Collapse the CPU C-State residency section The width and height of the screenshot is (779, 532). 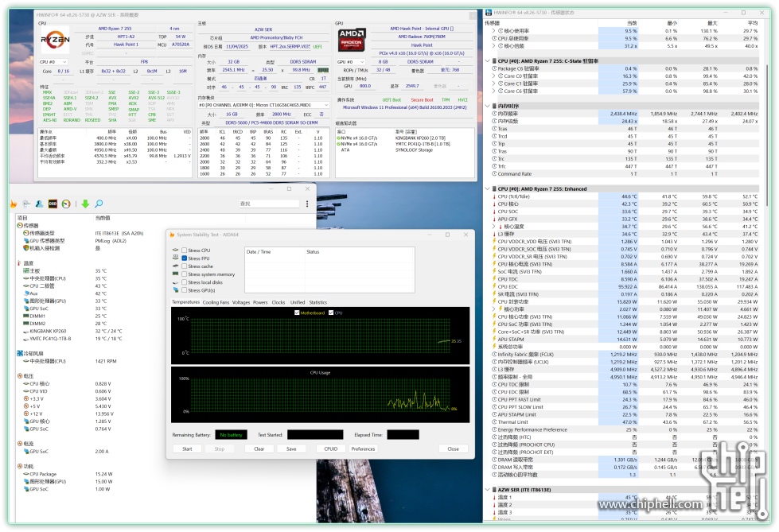click(488, 60)
